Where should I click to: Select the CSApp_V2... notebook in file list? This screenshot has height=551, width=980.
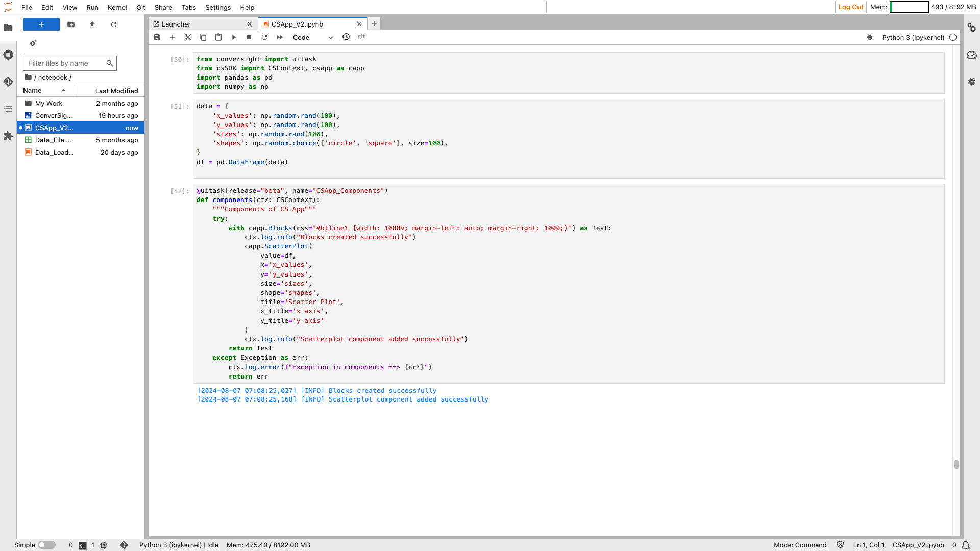[81, 128]
